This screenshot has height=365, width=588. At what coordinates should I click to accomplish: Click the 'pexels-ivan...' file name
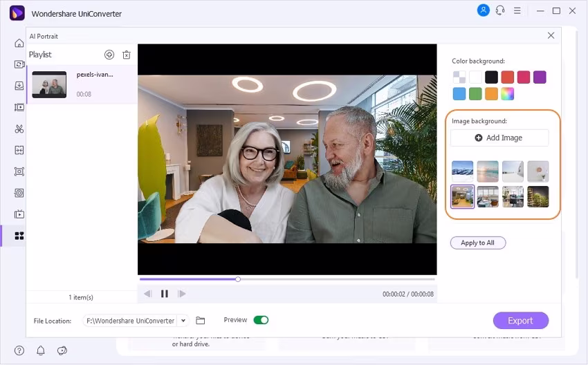coord(95,75)
